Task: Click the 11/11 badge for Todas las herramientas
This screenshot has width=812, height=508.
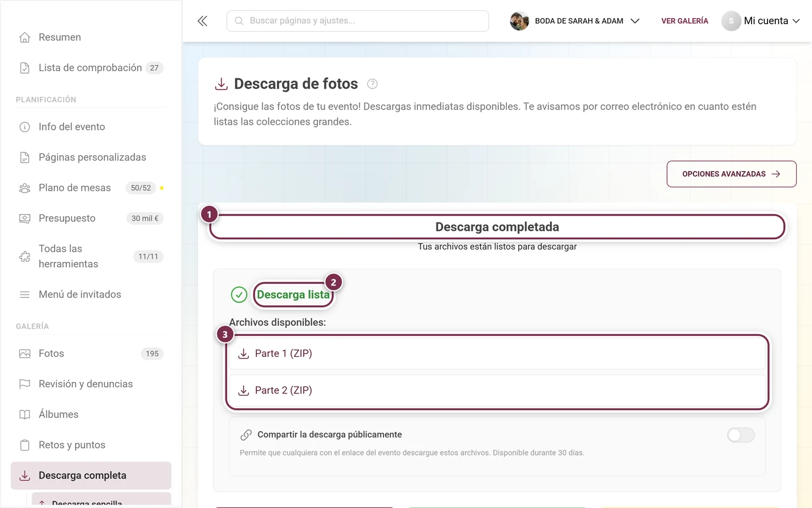Action: tap(148, 257)
